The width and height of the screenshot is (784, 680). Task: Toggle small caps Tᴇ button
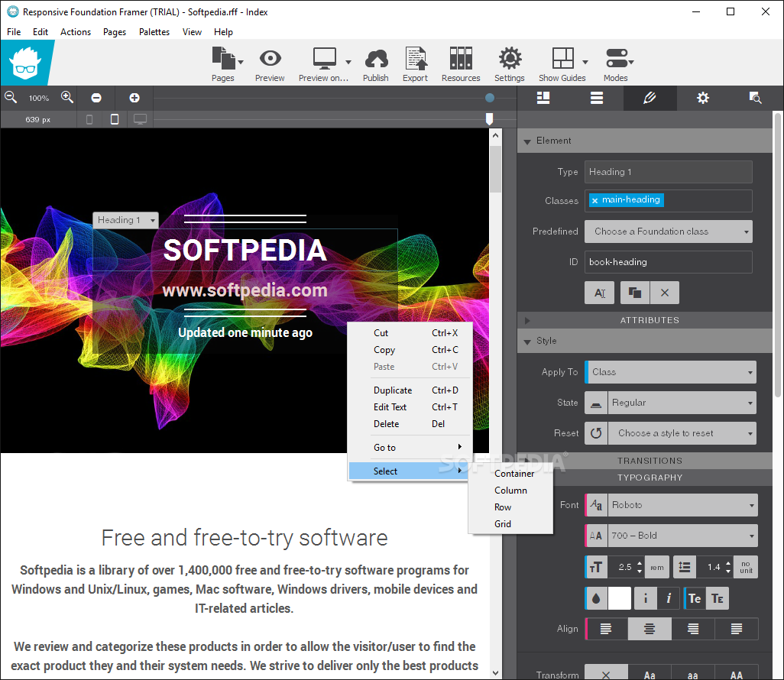(718, 598)
